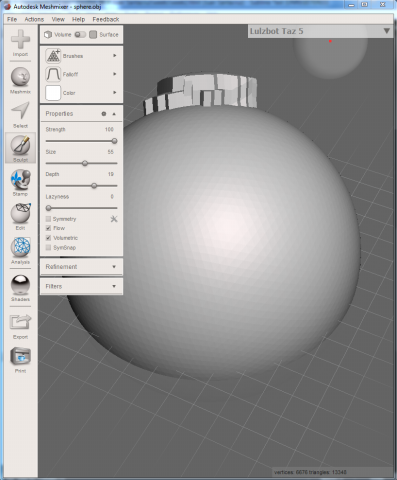The image size is (397, 480).
Task: Open the Help menu
Action: (x=79, y=19)
